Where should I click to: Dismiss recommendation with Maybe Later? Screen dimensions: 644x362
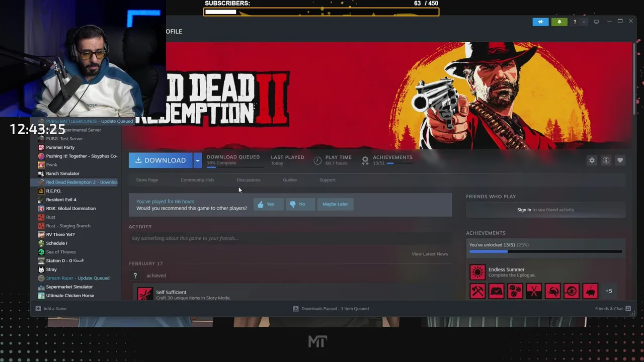coord(335,204)
